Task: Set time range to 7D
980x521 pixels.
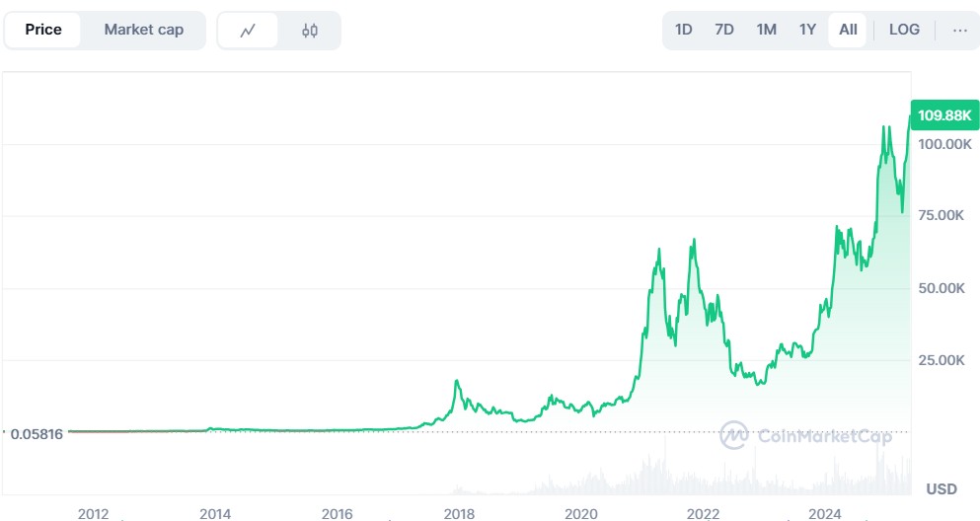Action: 724,30
